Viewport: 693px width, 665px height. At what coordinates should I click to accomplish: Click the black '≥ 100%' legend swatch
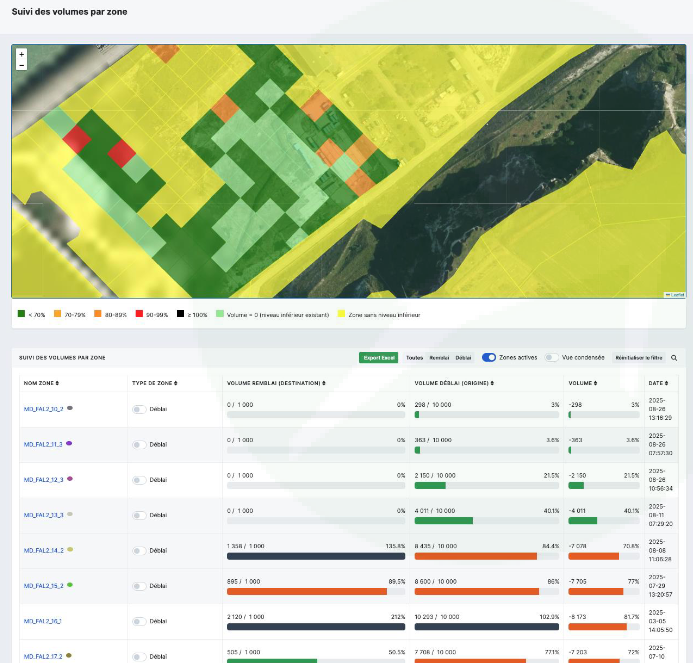180,314
